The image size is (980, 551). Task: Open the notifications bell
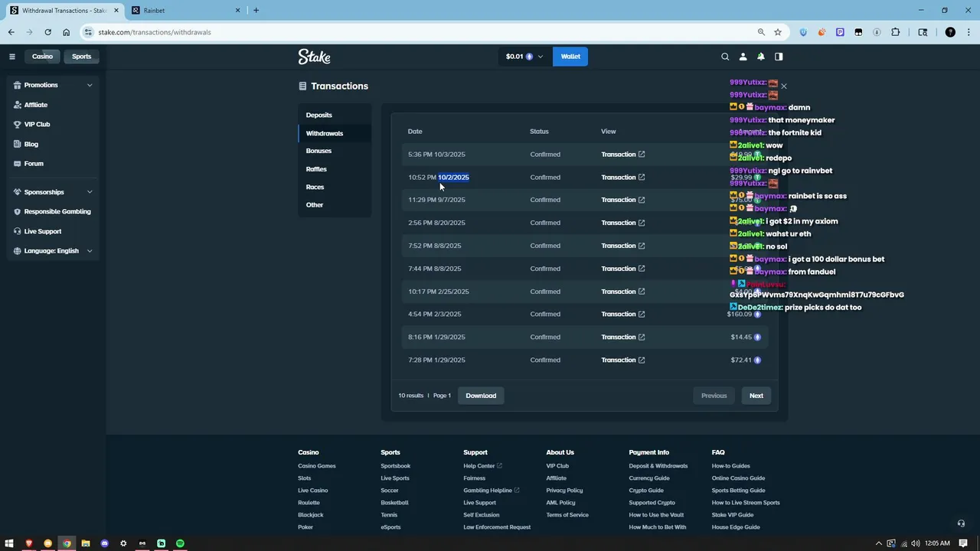[x=761, y=57]
